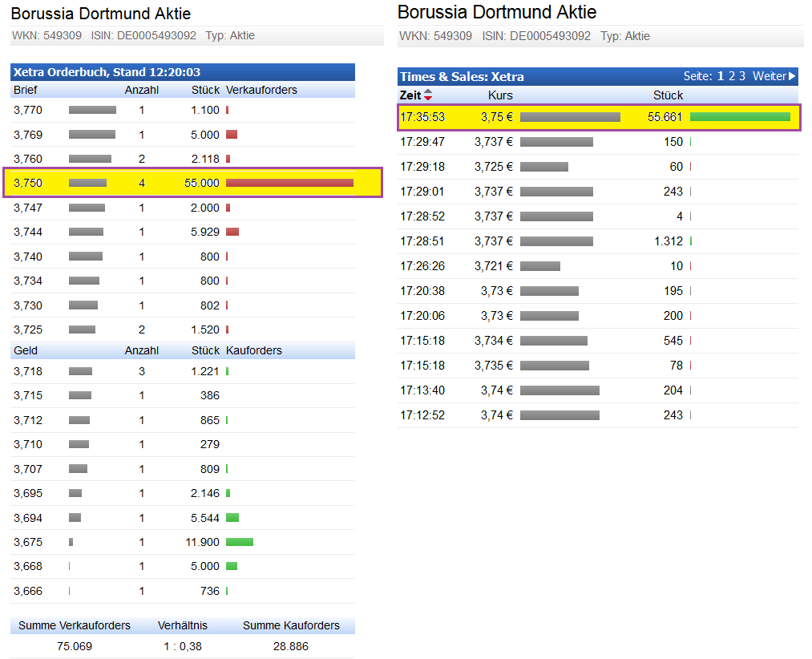The height and width of the screenshot is (659, 812).
Task: Select the '2.146' bid quantity
Action: [x=205, y=493]
